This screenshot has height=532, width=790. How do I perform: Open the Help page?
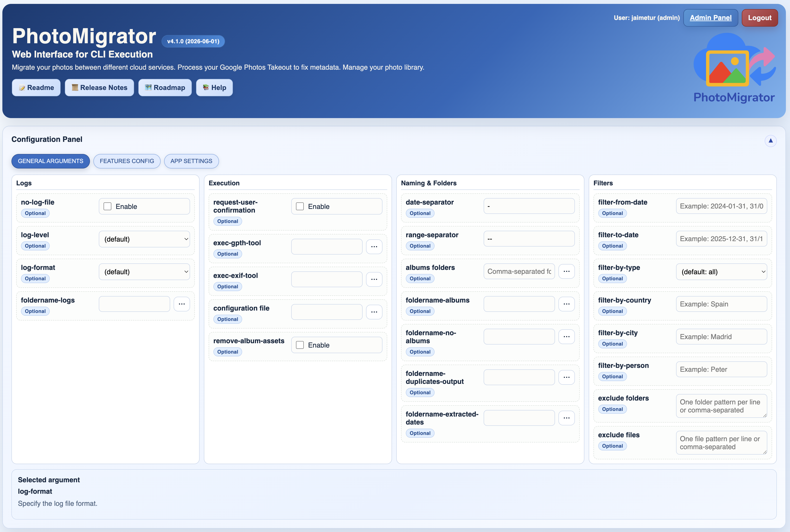214,88
